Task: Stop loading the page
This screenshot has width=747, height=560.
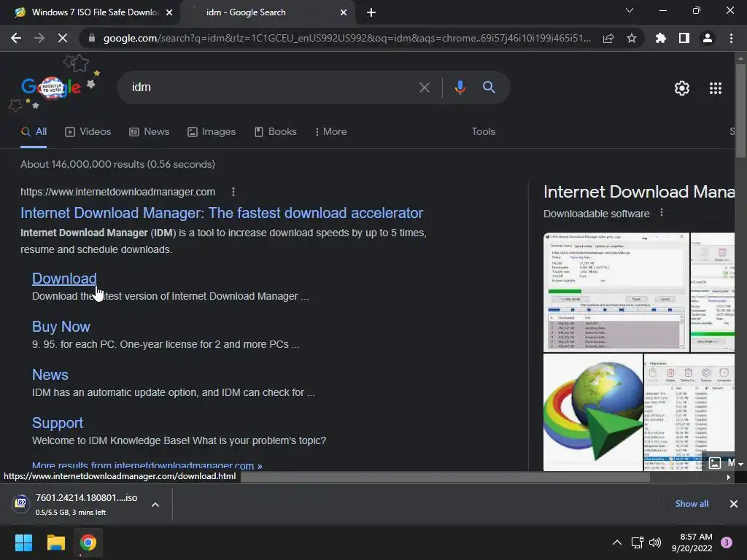Action: point(63,38)
